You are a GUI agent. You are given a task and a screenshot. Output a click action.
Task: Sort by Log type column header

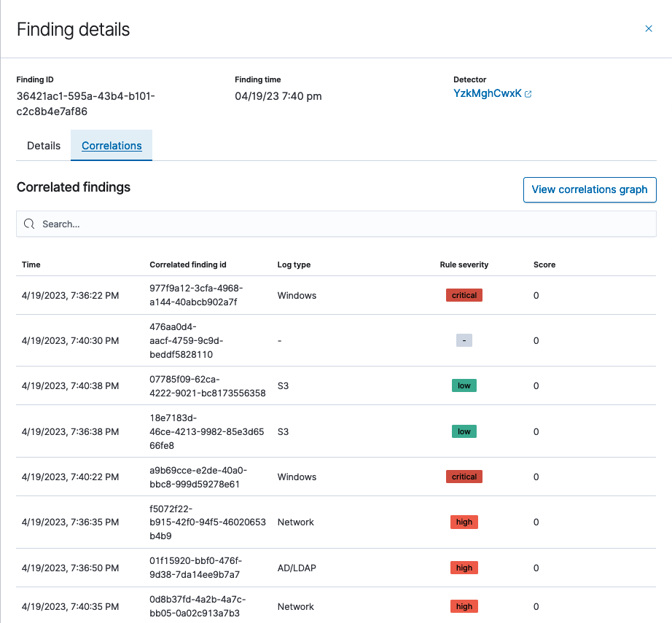[x=294, y=265]
